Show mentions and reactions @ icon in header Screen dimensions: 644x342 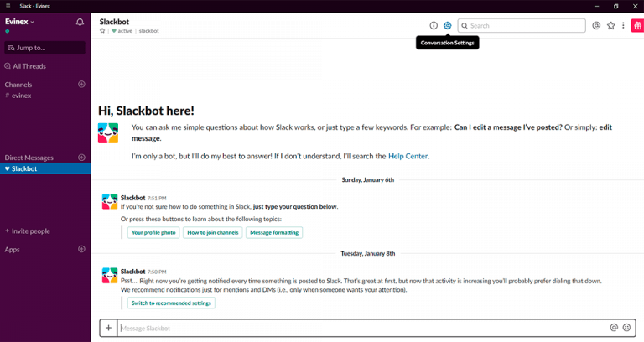coord(596,25)
